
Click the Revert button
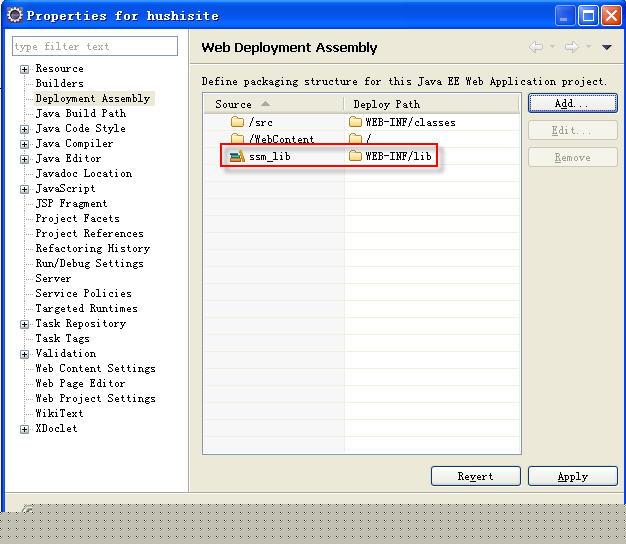[476, 476]
